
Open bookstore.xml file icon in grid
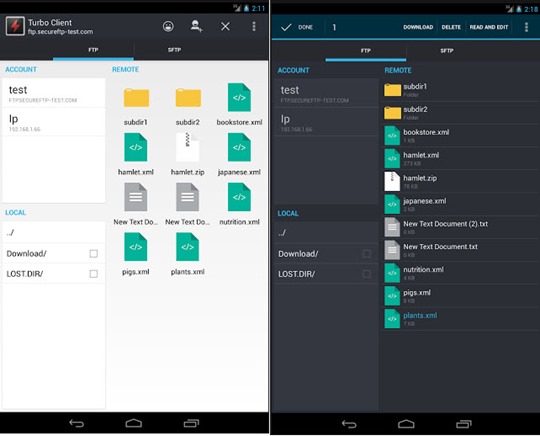point(239,97)
